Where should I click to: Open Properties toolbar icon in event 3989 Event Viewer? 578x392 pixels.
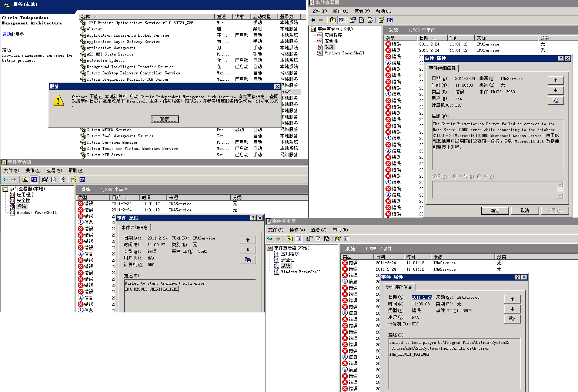click(x=353, y=20)
